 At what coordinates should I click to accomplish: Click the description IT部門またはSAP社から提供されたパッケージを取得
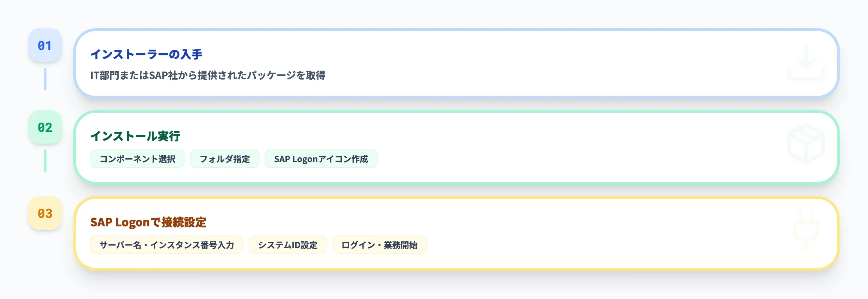[x=208, y=75]
